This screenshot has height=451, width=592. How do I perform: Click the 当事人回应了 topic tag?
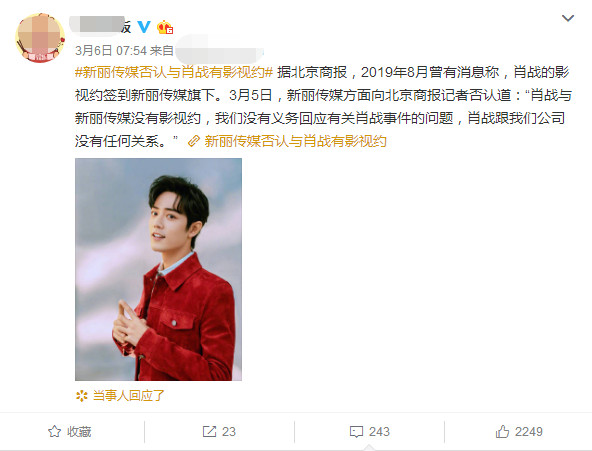coord(128,396)
